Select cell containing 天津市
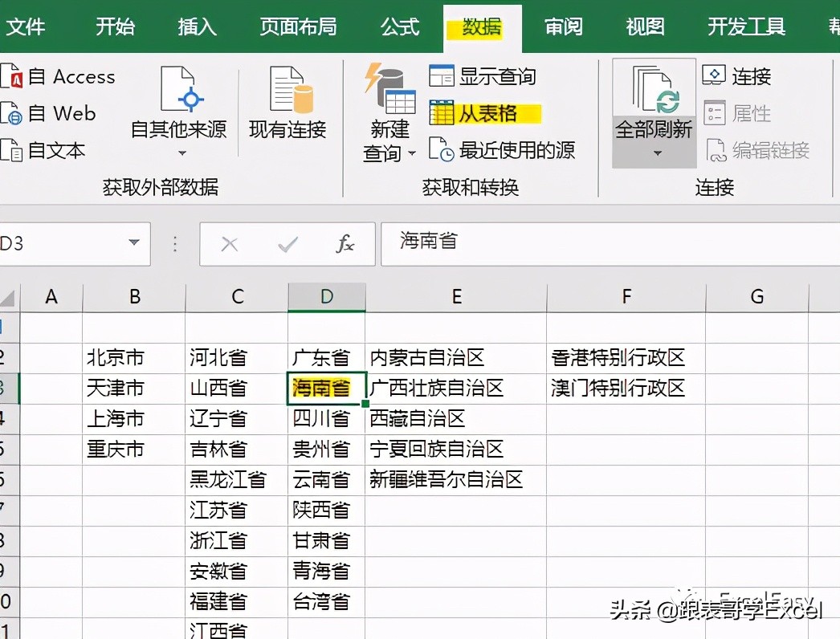Viewport: 840px width, 639px height. click(x=134, y=389)
